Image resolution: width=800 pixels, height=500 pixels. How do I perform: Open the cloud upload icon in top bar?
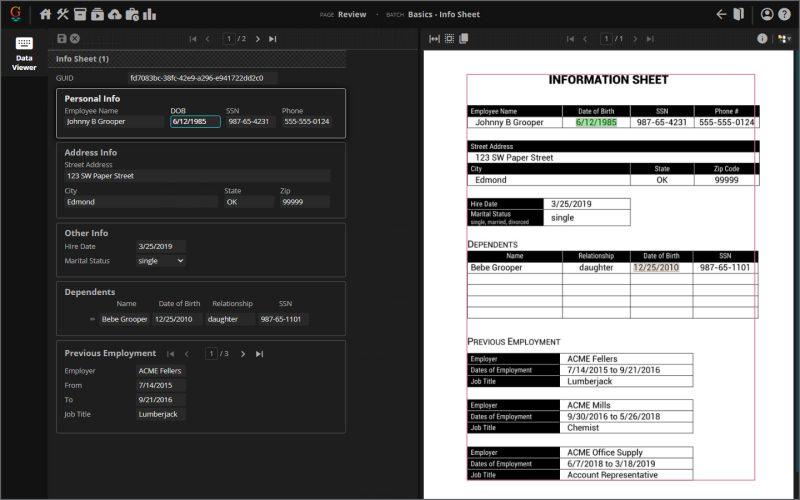(x=114, y=14)
